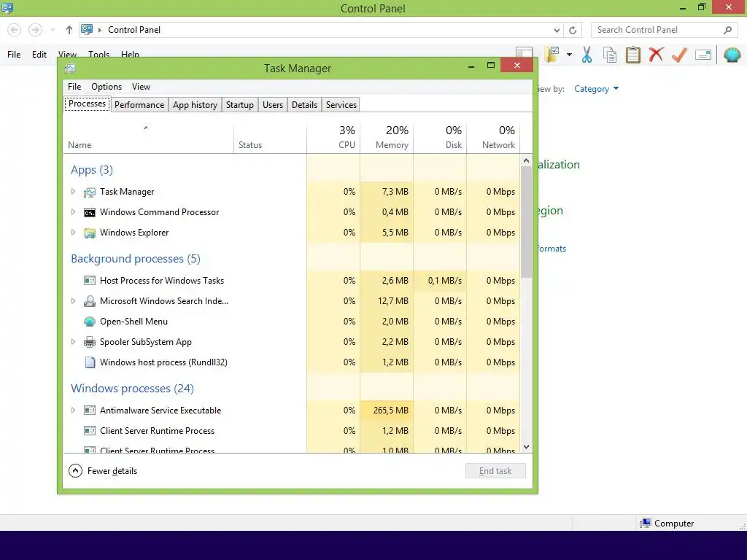This screenshot has height=560, width=747.
Task: Click the Up arrow in Control Panel navigation
Action: [69, 30]
